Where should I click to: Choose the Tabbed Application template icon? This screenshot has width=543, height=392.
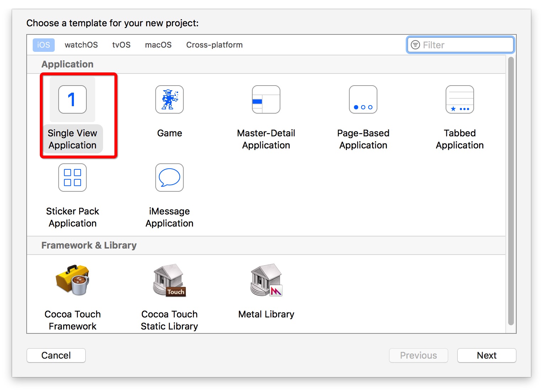click(x=460, y=99)
